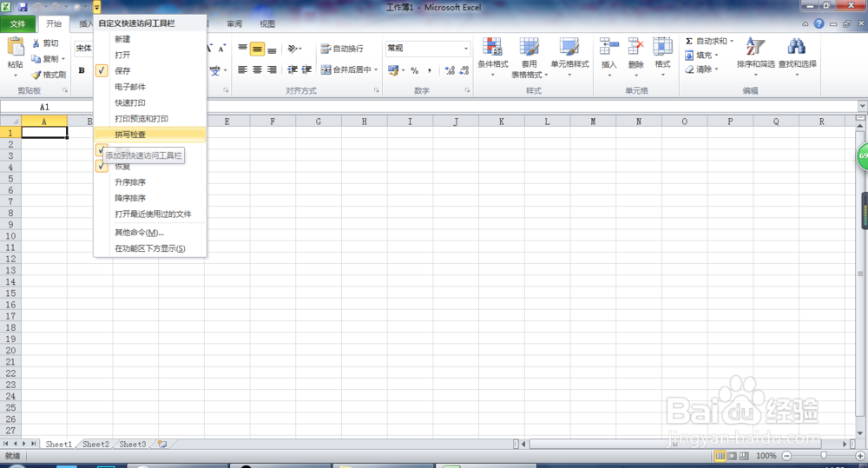
Task: Open the Sheet3 worksheet tab
Action: point(133,445)
